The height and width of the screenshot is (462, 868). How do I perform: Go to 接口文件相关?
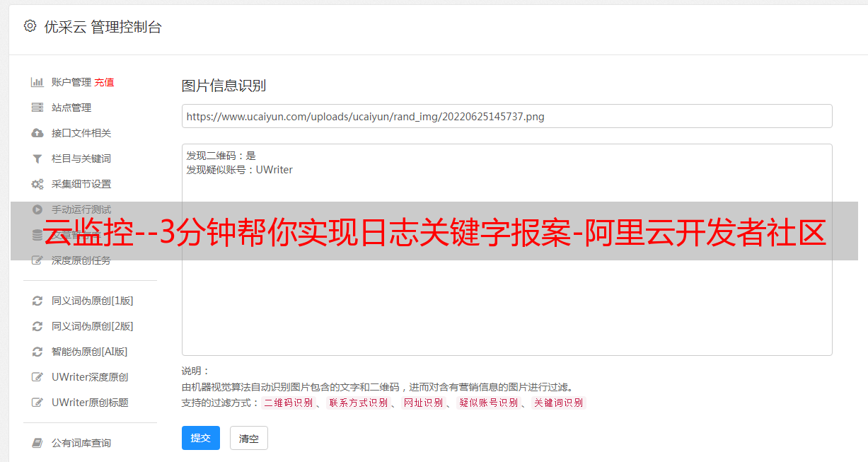81,133
